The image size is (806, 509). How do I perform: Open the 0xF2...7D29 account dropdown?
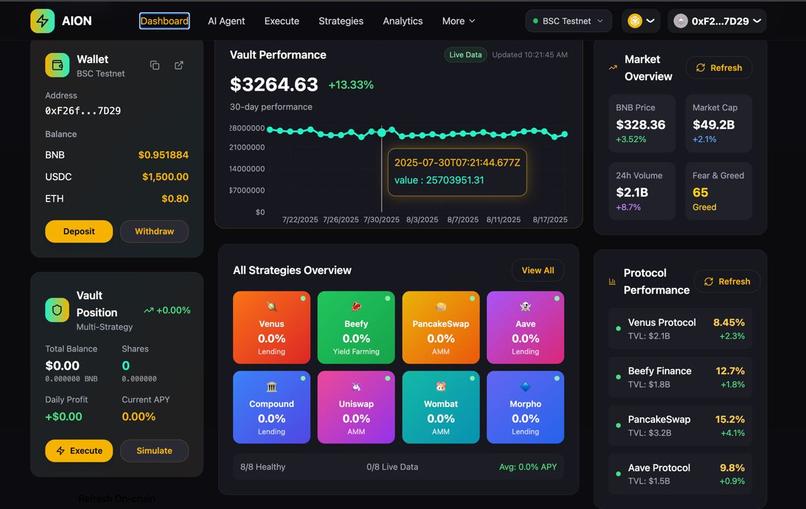(717, 21)
